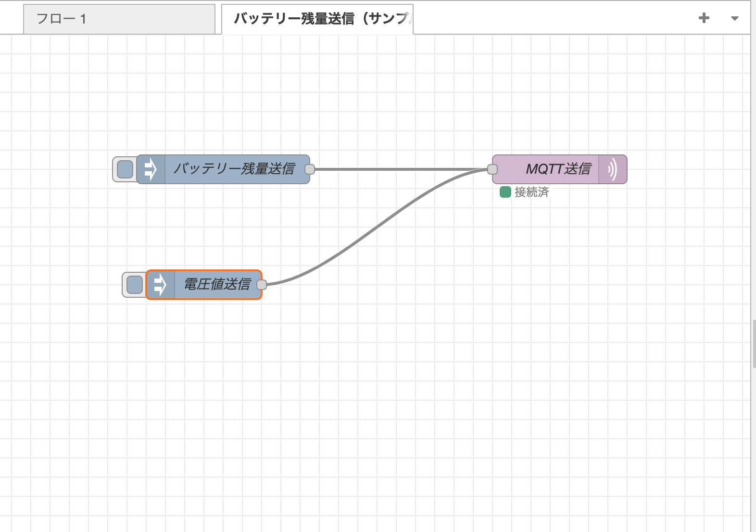The height and width of the screenshot is (532, 756).
Task: Add a new flow with plus icon
Action: tap(704, 18)
